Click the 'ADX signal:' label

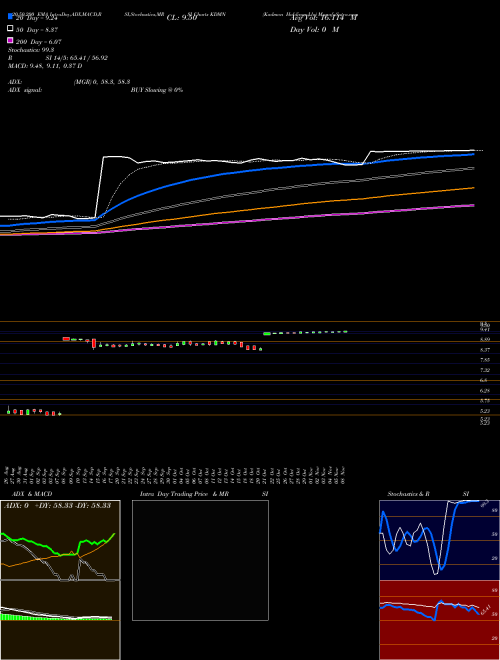tap(25, 90)
